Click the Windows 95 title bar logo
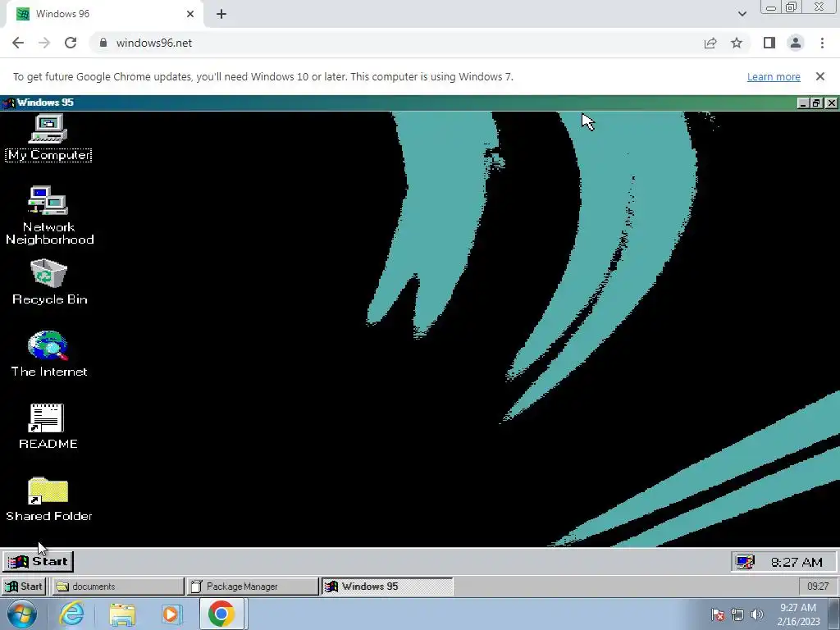The width and height of the screenshot is (840, 630). (8, 103)
